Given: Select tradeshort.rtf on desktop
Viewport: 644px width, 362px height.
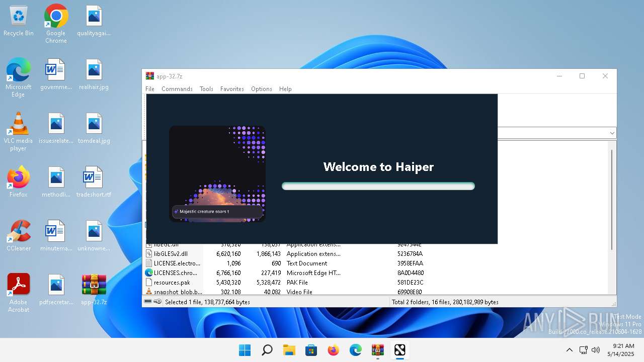Looking at the screenshot, I should click(x=94, y=182).
